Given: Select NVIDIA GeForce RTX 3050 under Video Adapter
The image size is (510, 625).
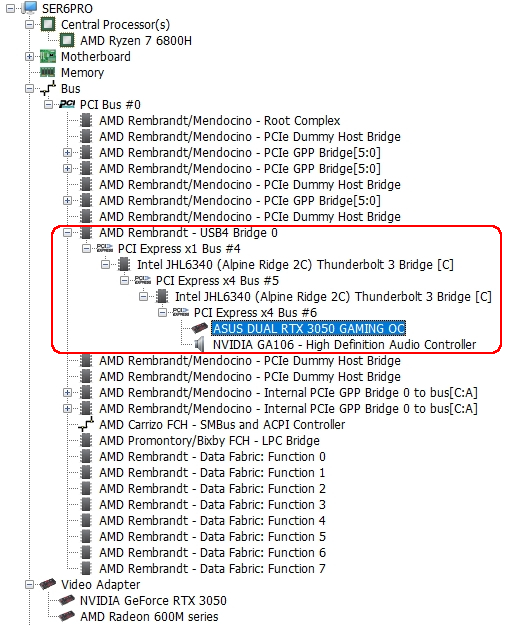Looking at the screenshot, I should coord(153,600).
